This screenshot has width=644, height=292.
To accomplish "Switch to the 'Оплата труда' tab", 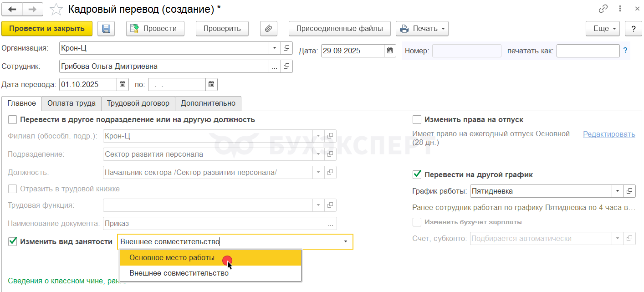I will pos(72,103).
